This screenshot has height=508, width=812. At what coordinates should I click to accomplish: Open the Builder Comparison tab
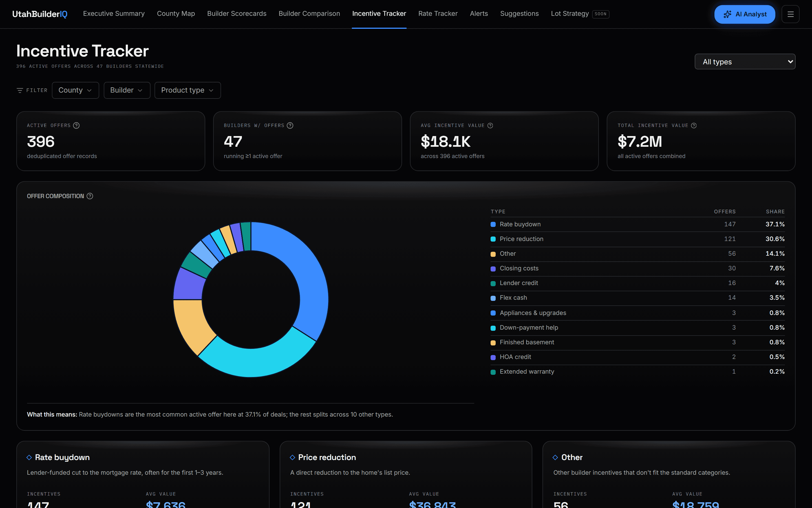309,14
